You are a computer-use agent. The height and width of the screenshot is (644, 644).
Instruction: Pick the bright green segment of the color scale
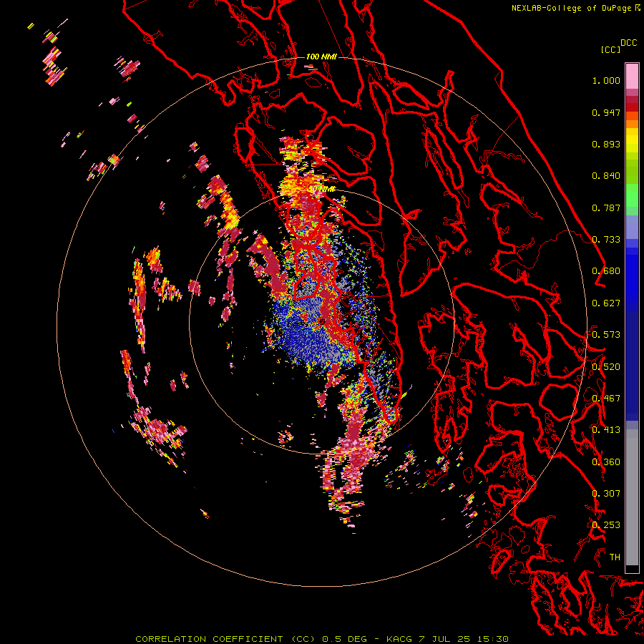[632, 195]
